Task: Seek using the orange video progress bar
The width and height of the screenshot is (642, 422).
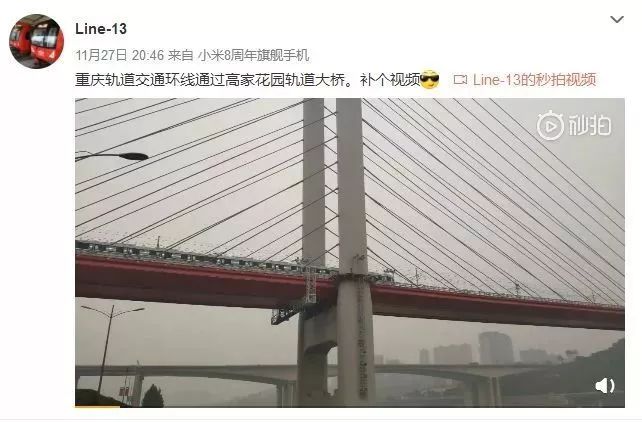Action: (97, 406)
